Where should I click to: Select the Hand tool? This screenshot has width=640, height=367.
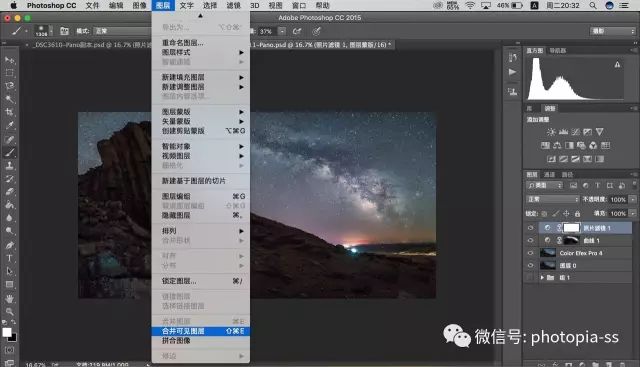point(9,298)
